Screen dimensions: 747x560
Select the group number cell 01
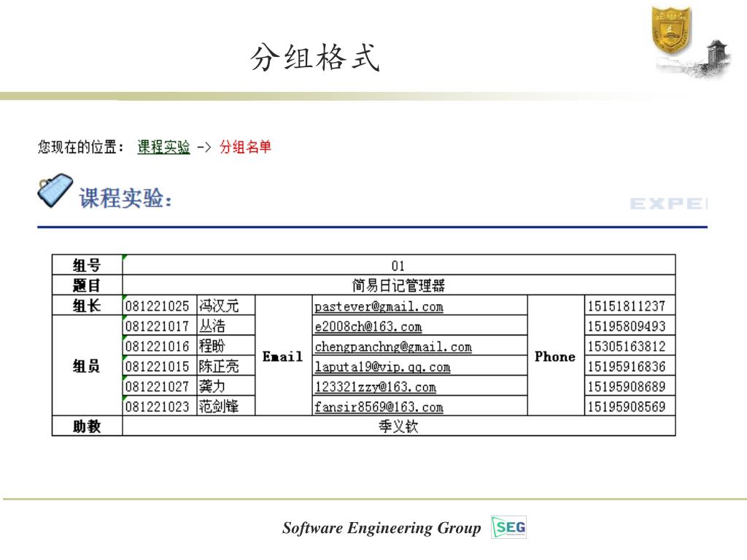click(399, 265)
